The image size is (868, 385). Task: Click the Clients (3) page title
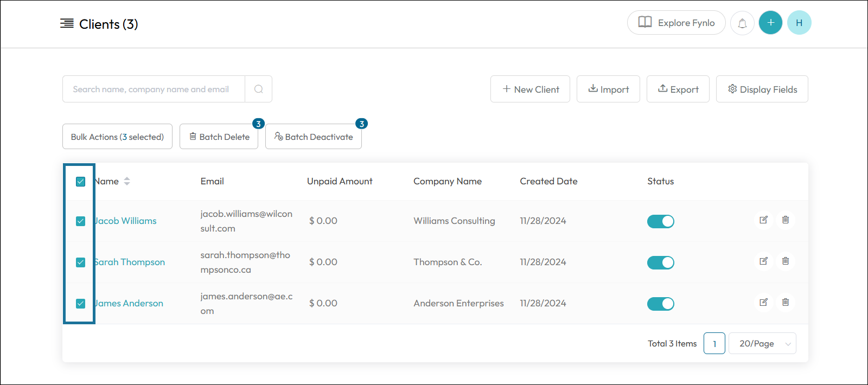pyautogui.click(x=108, y=24)
